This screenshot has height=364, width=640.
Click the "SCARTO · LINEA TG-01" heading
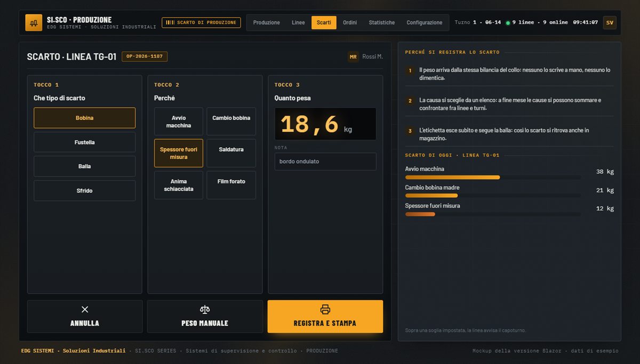tap(71, 56)
